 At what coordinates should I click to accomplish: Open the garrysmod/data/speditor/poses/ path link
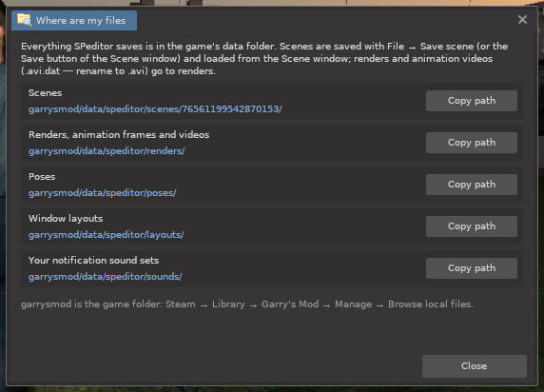point(103,193)
